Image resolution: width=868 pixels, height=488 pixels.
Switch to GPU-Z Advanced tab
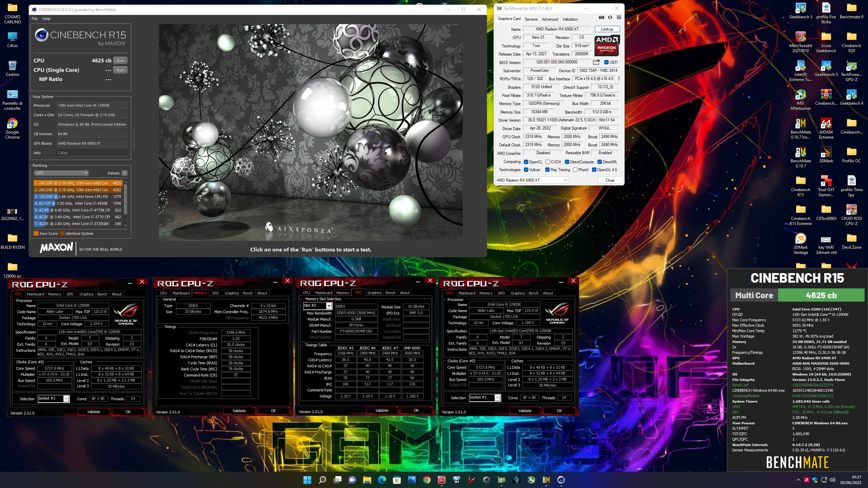[550, 19]
